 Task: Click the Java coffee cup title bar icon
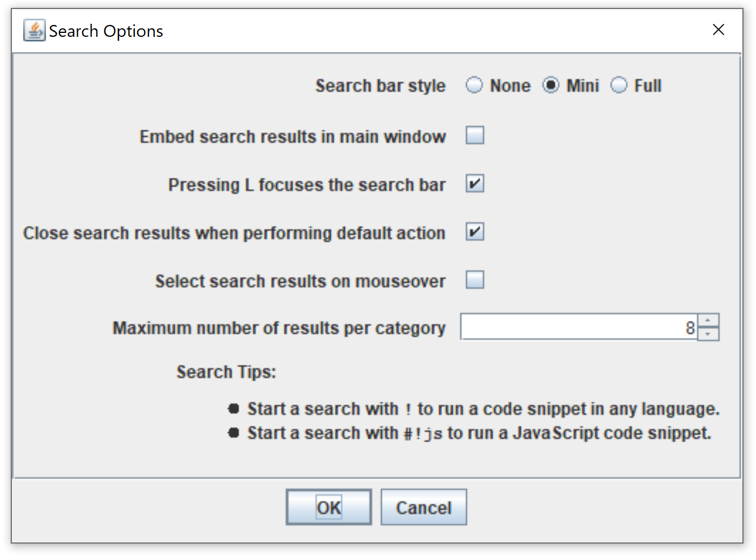coord(33,31)
